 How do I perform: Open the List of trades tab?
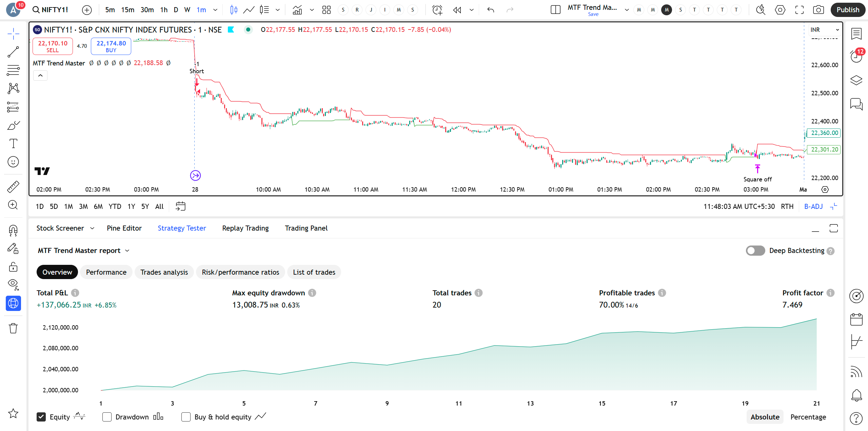click(x=314, y=272)
